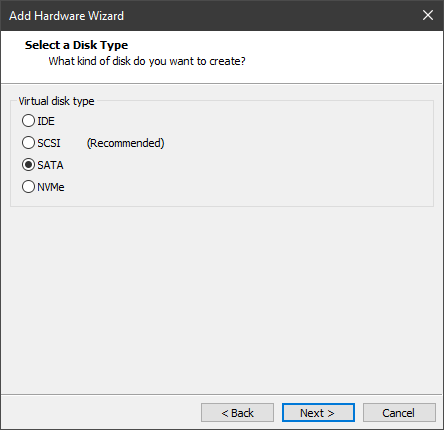Click the word 'Next' inside the focused button
444x430 pixels.
pyautogui.click(x=312, y=413)
